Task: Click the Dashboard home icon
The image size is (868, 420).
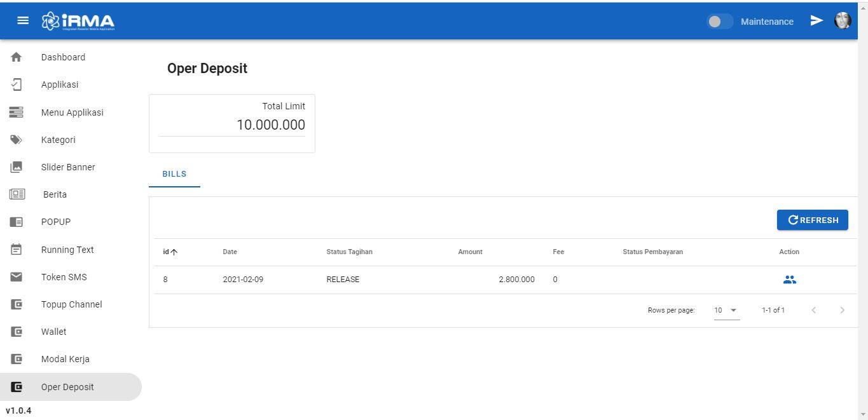Action: [17, 57]
